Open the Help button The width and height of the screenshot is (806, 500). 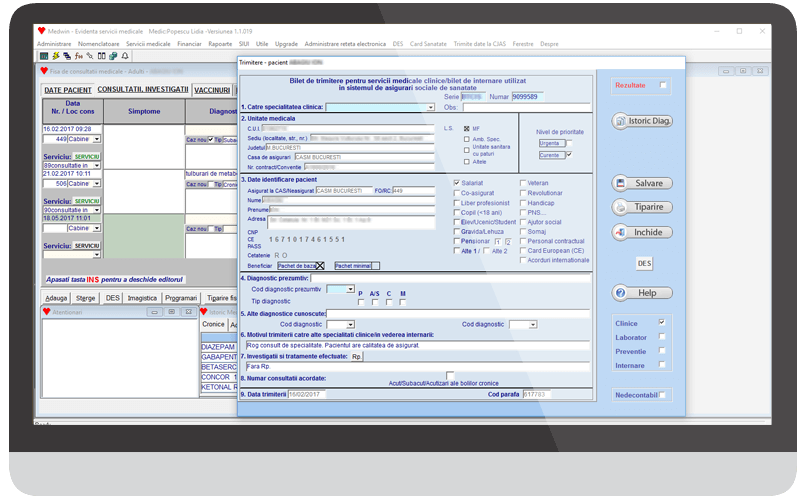(x=642, y=293)
